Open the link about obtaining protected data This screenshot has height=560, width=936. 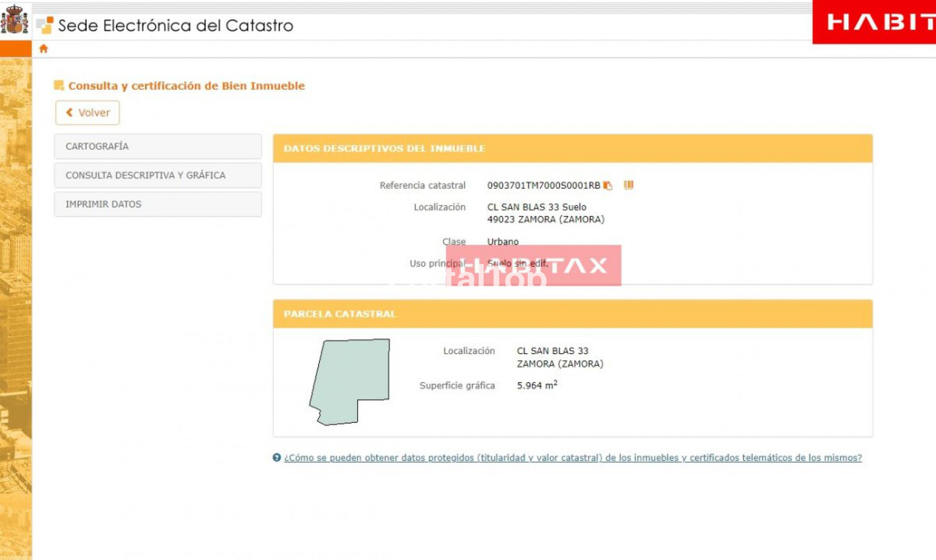(x=572, y=458)
